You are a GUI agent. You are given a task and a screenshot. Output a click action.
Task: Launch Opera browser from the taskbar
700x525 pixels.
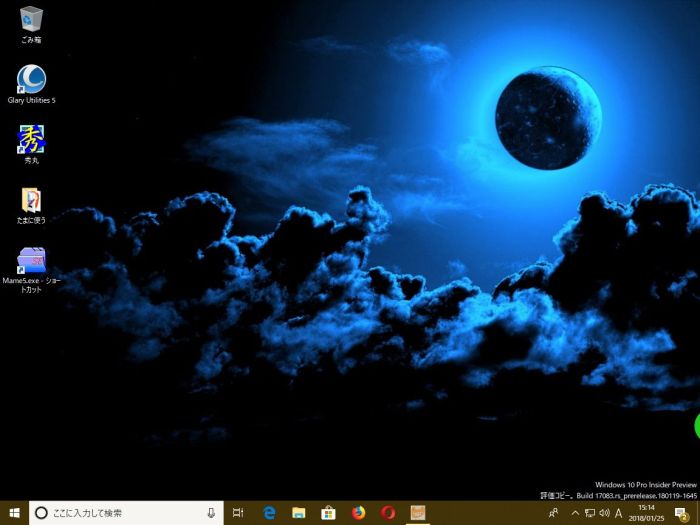388,512
